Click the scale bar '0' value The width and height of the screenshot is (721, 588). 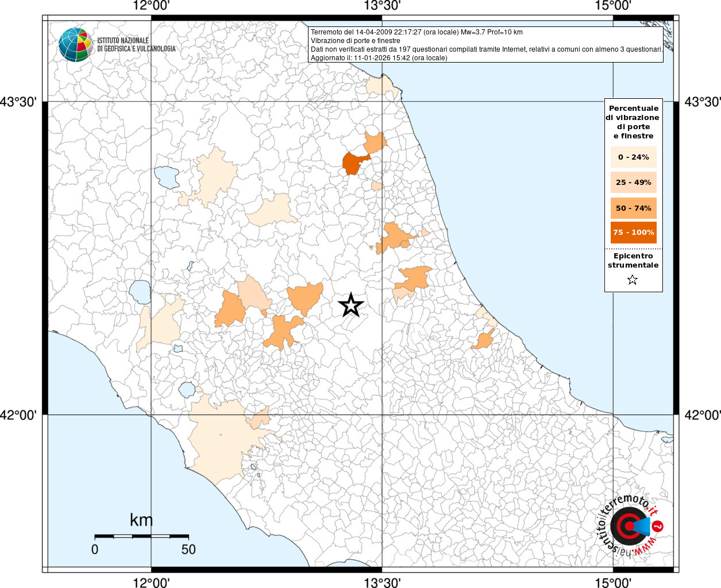(x=95, y=549)
